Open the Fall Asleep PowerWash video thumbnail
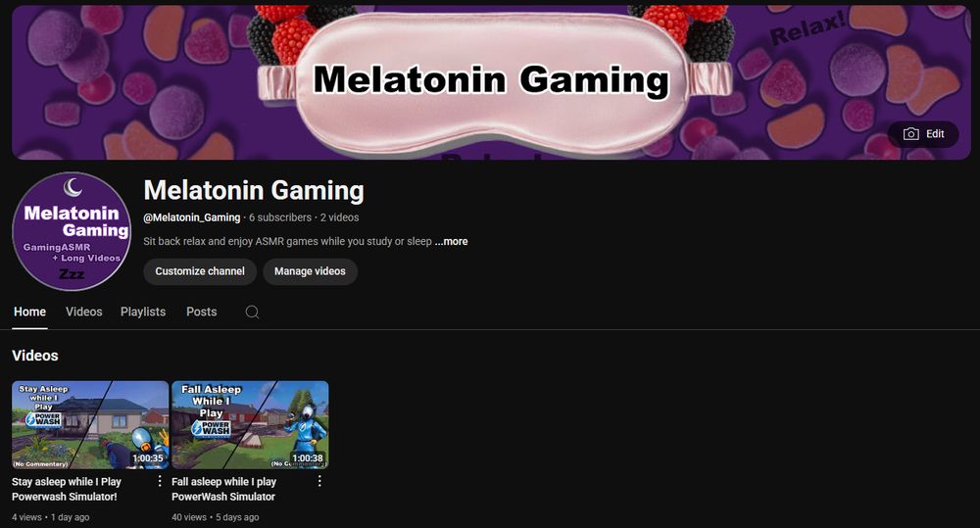980x528 pixels. (250, 425)
